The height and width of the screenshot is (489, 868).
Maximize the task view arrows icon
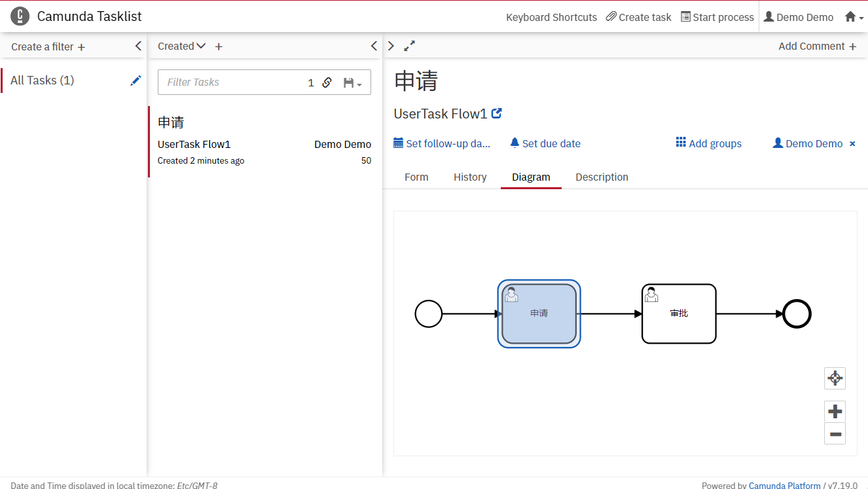[409, 46]
